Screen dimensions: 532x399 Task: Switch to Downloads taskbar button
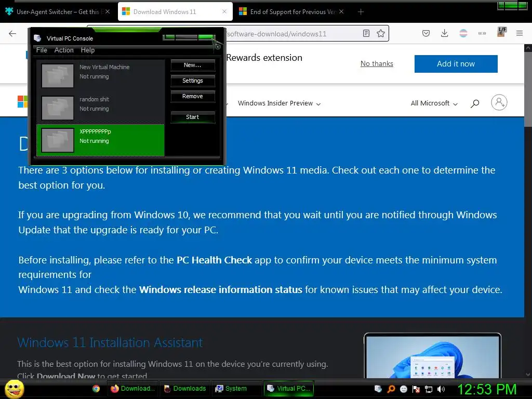click(185, 389)
